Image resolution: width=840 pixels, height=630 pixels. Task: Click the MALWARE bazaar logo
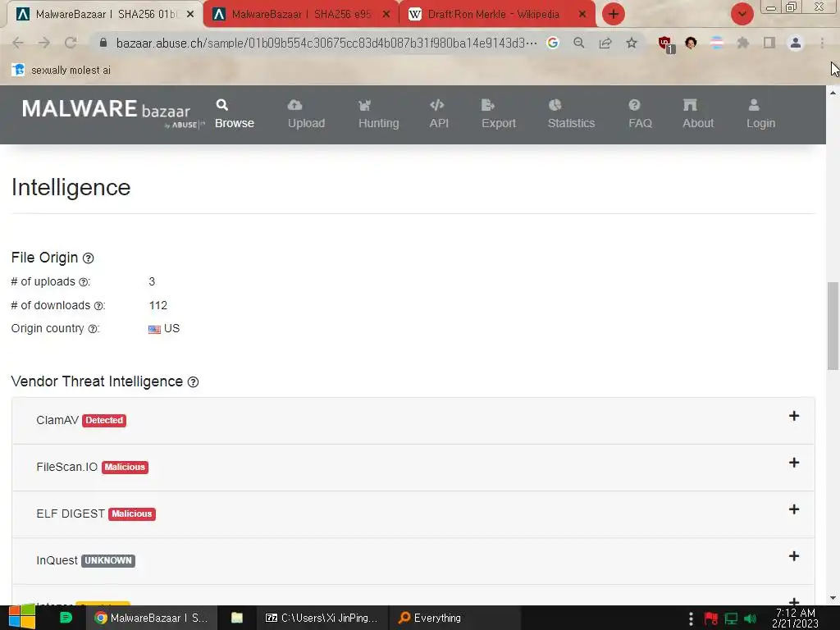[112, 113]
